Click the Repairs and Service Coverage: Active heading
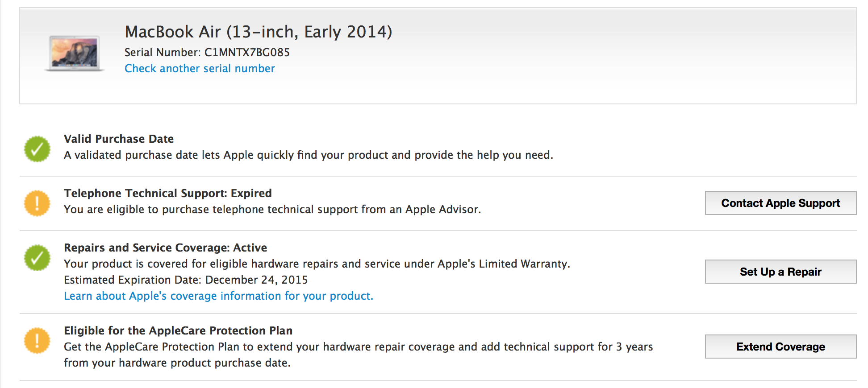The width and height of the screenshot is (868, 388). [x=166, y=248]
